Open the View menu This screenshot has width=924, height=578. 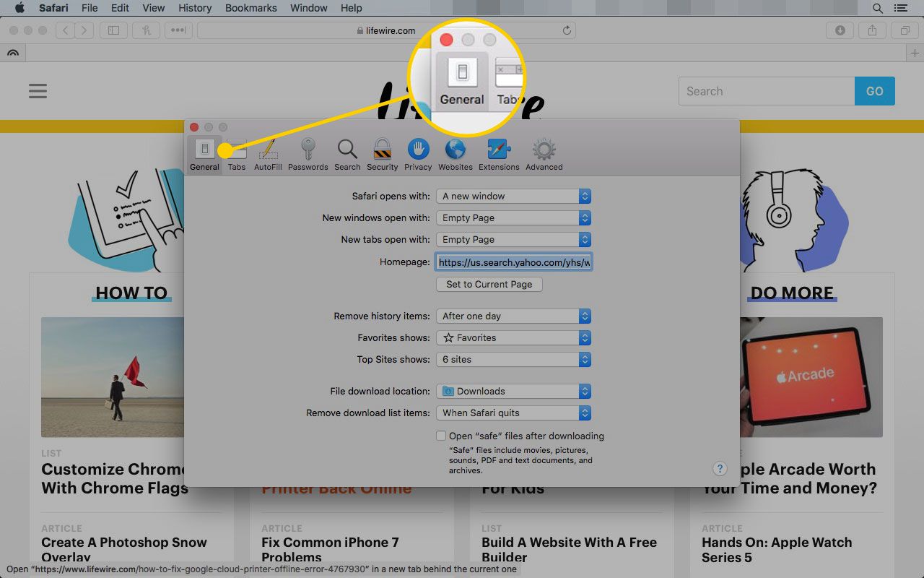(x=154, y=8)
